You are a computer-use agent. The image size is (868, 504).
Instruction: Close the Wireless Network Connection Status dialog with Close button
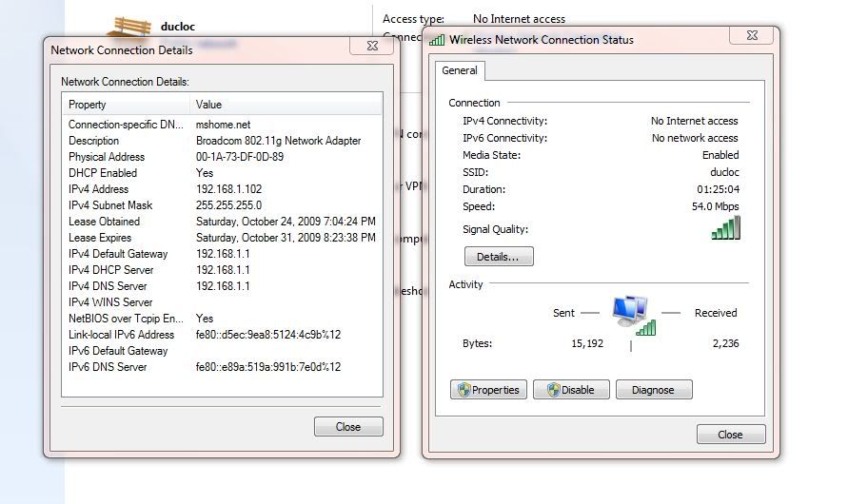click(x=731, y=435)
